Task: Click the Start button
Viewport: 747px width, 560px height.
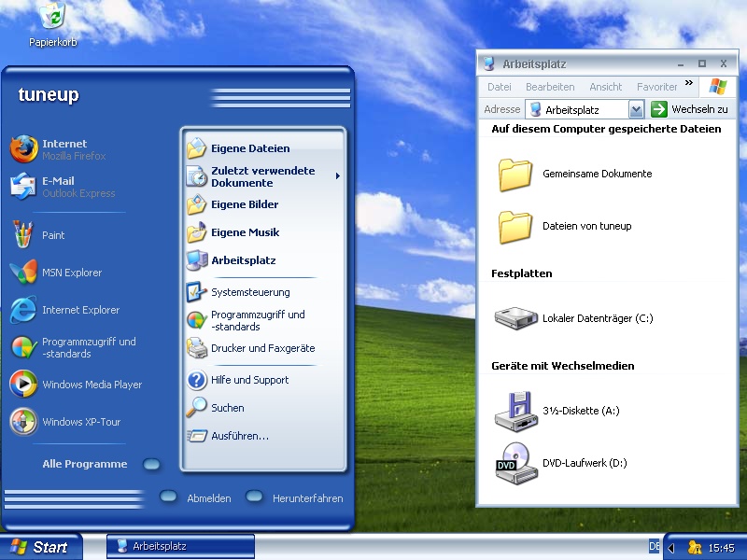Action: click(41, 547)
